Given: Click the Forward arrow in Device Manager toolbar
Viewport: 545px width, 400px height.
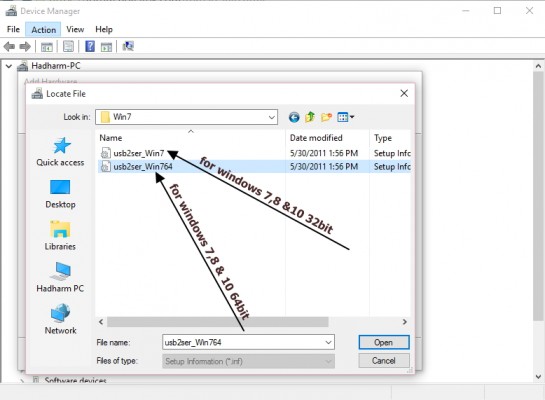Looking at the screenshot, I should point(25,46).
